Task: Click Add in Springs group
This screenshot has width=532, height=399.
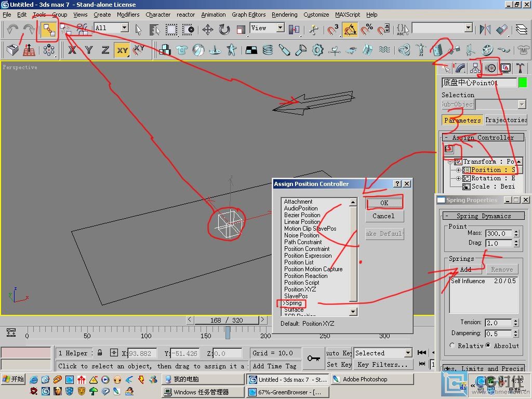Action: coord(465,270)
